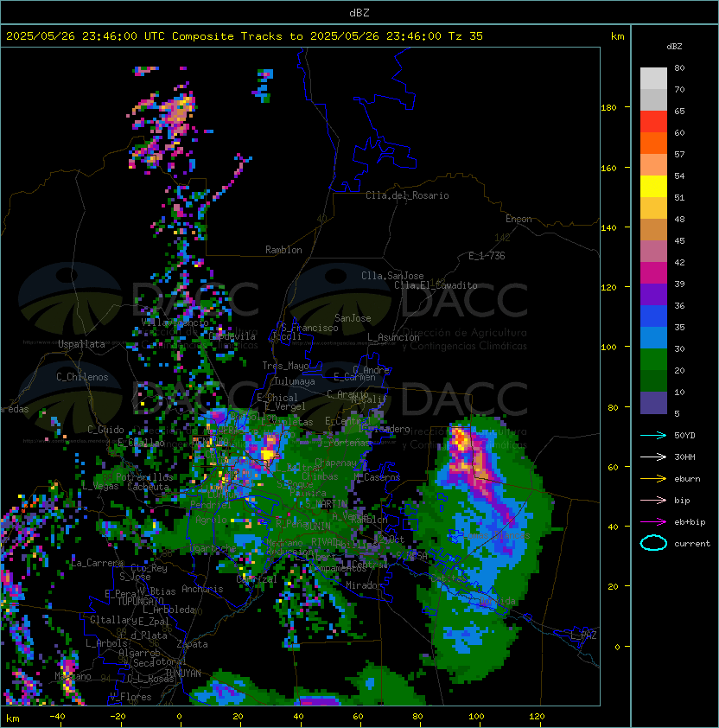Click the 'L_Asuncion' map label
The image size is (719, 728).
[393, 337]
